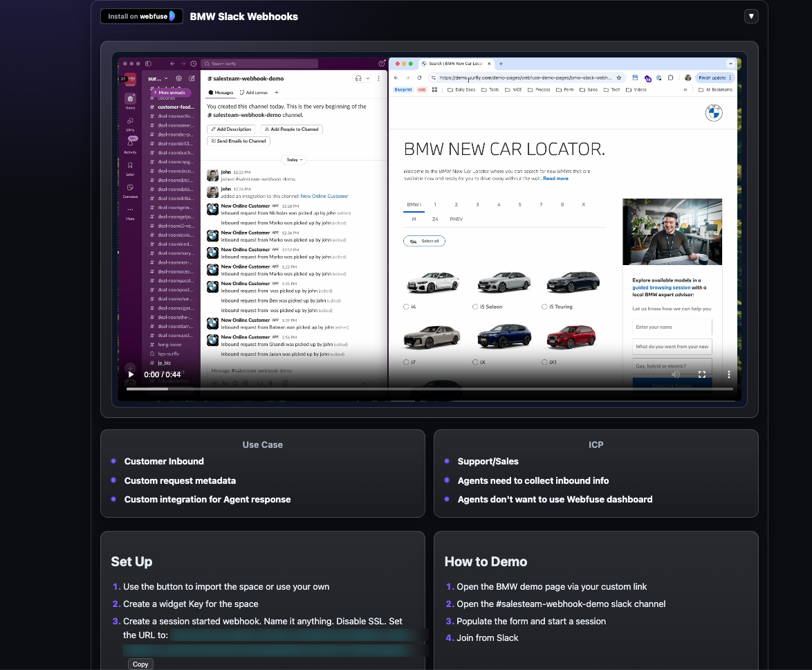812x670 pixels.
Task: Copy the webhook URL with Copy button
Action: [x=140, y=664]
